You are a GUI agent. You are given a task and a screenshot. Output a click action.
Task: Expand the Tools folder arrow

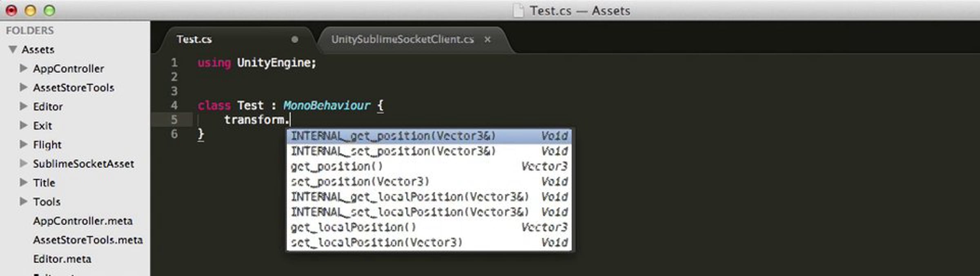click(24, 202)
